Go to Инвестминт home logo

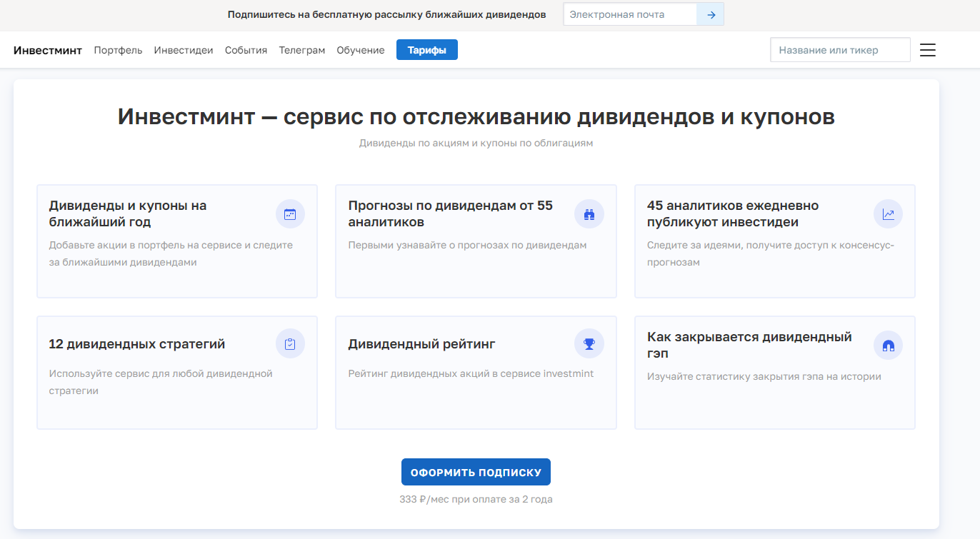(48, 50)
